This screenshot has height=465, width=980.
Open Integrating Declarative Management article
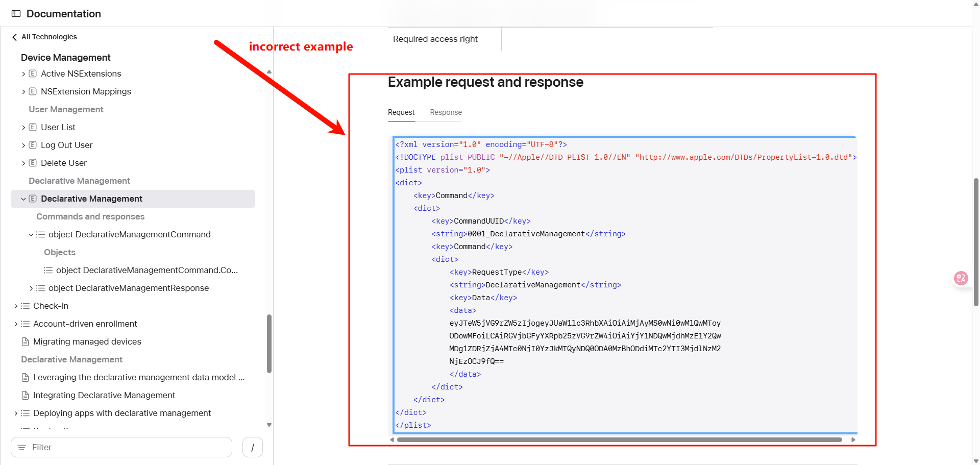click(104, 395)
